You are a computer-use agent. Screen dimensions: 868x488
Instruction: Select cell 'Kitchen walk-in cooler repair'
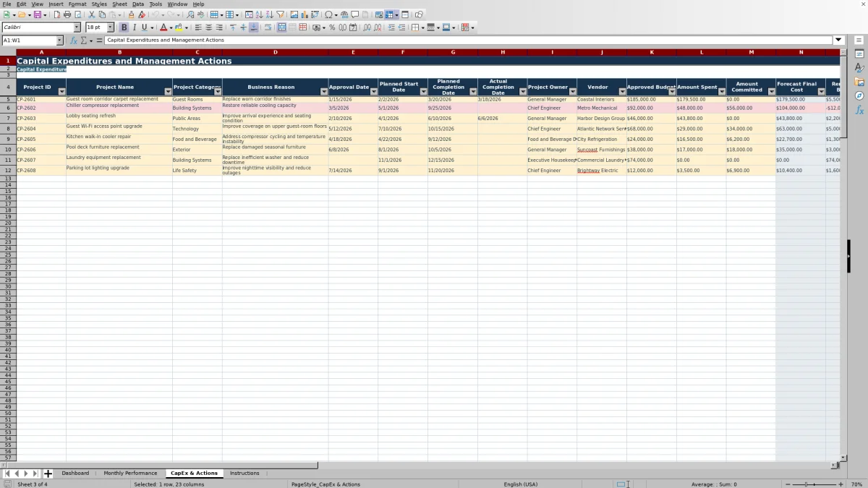119,139
